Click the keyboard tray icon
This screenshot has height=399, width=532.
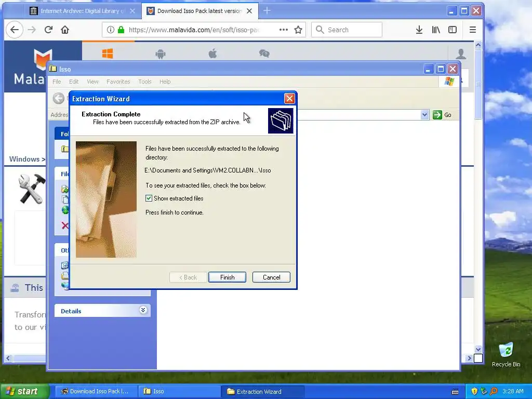[455, 392]
